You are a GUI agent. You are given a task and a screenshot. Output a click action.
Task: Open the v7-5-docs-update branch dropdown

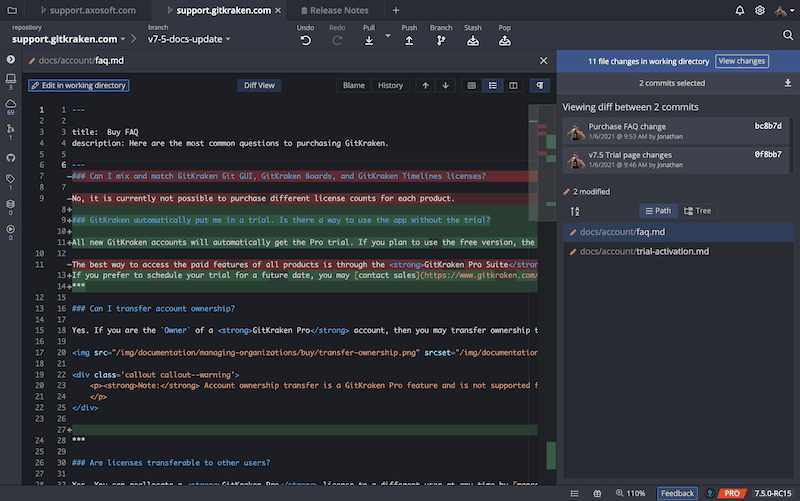[x=189, y=39]
